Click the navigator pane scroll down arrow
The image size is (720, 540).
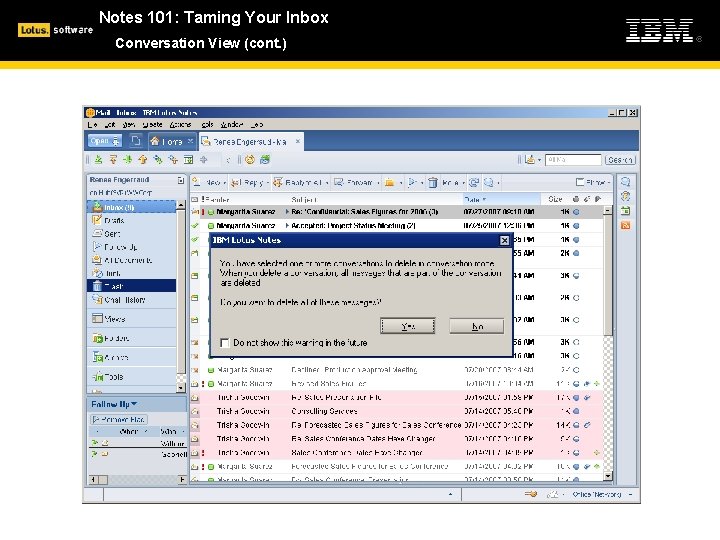tap(181, 388)
